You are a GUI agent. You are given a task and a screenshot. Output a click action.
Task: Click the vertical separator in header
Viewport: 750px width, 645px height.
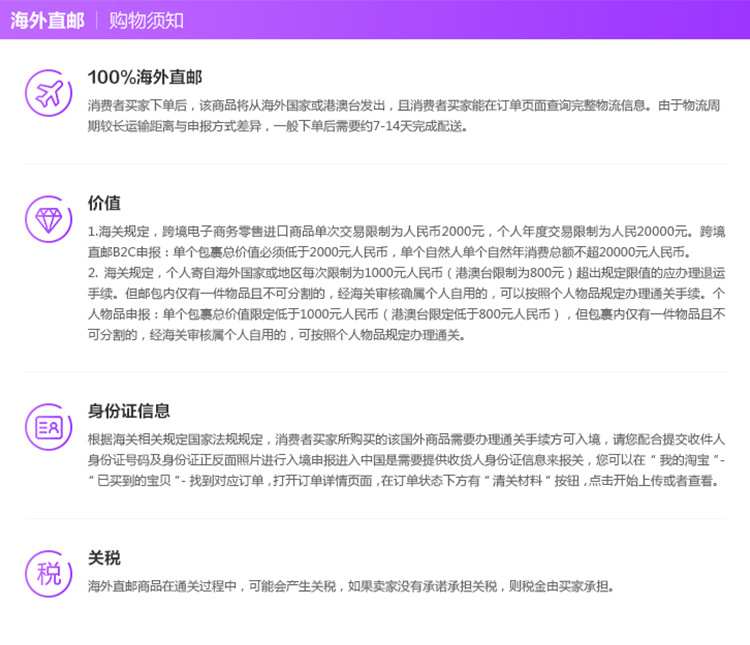[x=97, y=21]
